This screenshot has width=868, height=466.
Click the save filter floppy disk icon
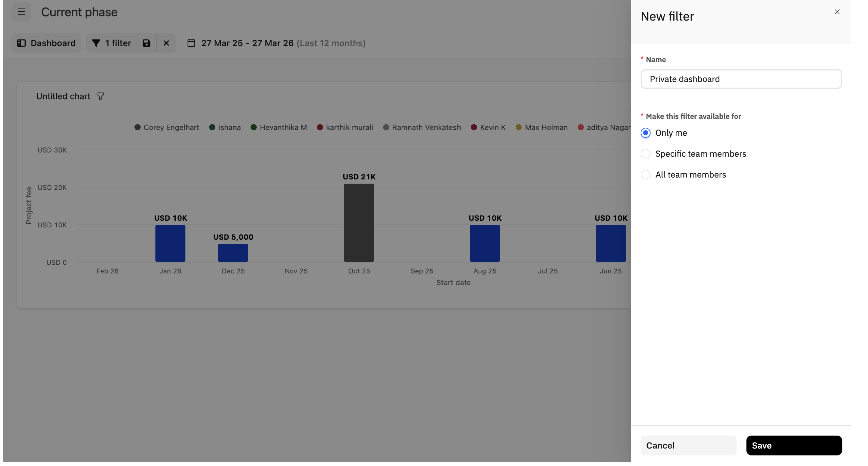[x=146, y=43]
